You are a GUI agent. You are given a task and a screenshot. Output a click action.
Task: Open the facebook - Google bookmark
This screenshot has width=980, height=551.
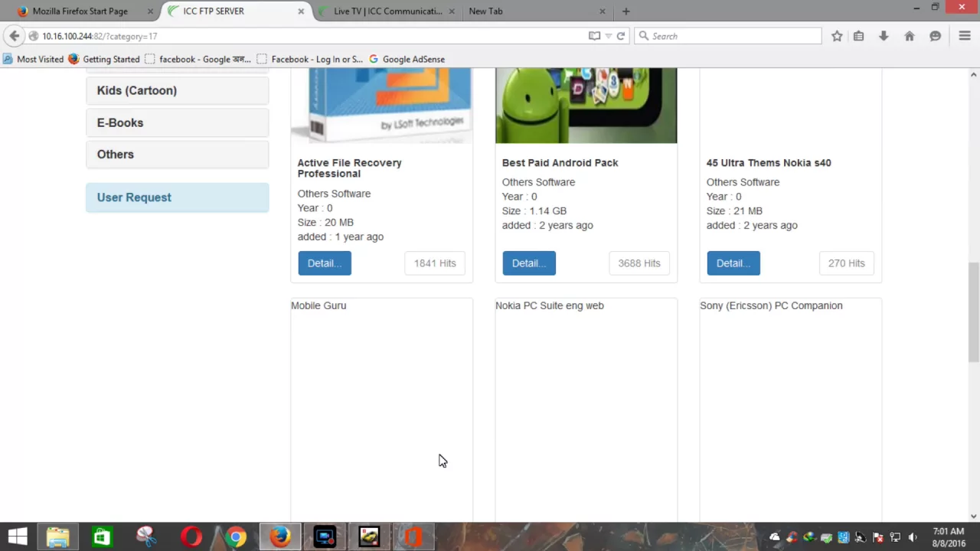[198, 59]
